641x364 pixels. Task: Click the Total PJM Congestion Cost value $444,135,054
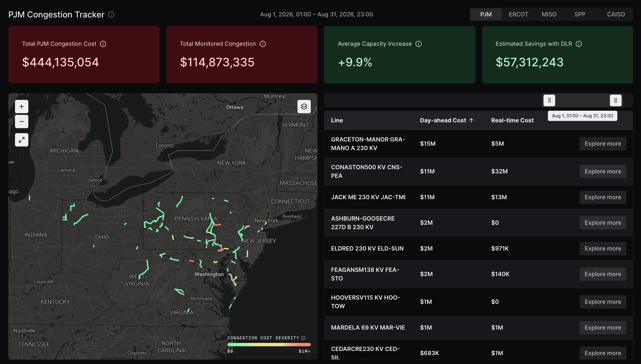point(61,62)
